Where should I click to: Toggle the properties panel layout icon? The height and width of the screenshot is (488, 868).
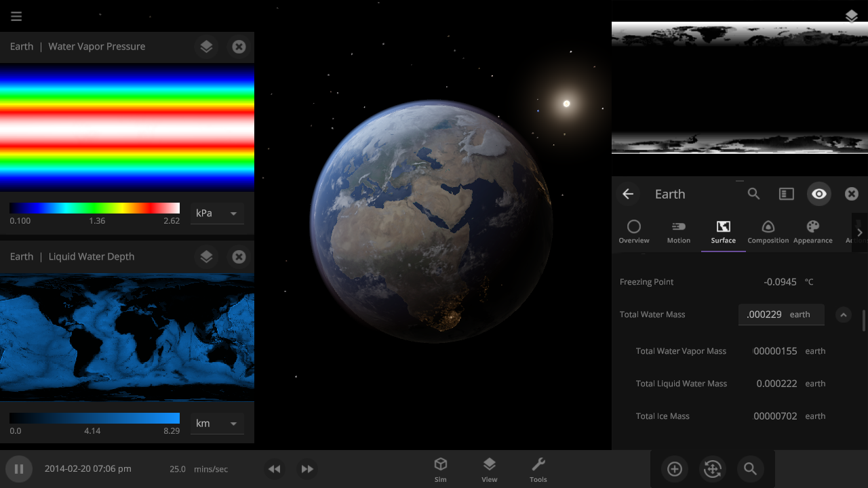pyautogui.click(x=786, y=194)
